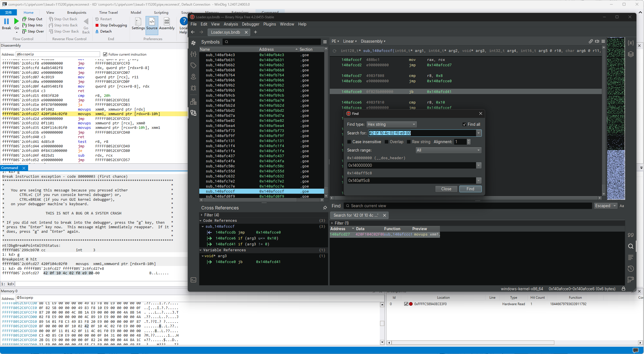
Task: Collapse the Code References tree section
Action: [x=201, y=221]
